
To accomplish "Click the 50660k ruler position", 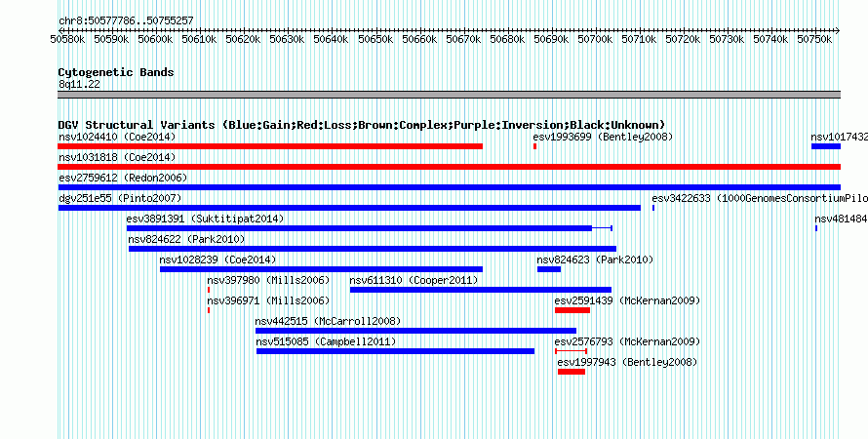I will pyautogui.click(x=419, y=39).
